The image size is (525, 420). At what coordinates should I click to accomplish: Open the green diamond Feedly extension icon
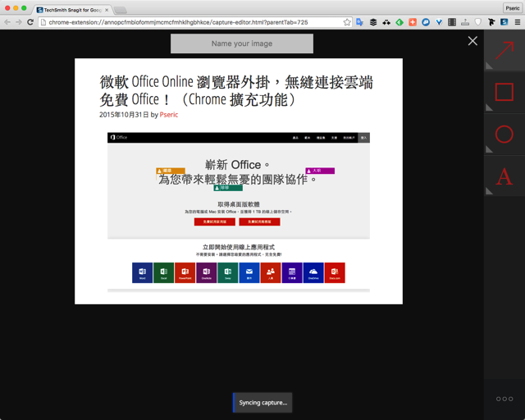pos(399,22)
